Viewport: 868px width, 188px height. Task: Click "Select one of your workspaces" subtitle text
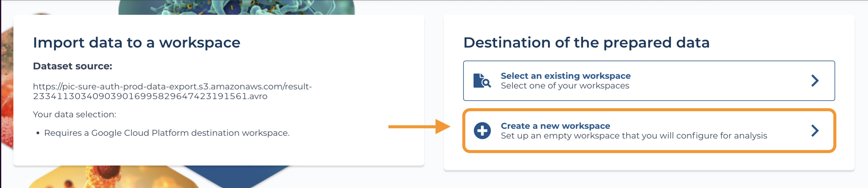coord(565,86)
